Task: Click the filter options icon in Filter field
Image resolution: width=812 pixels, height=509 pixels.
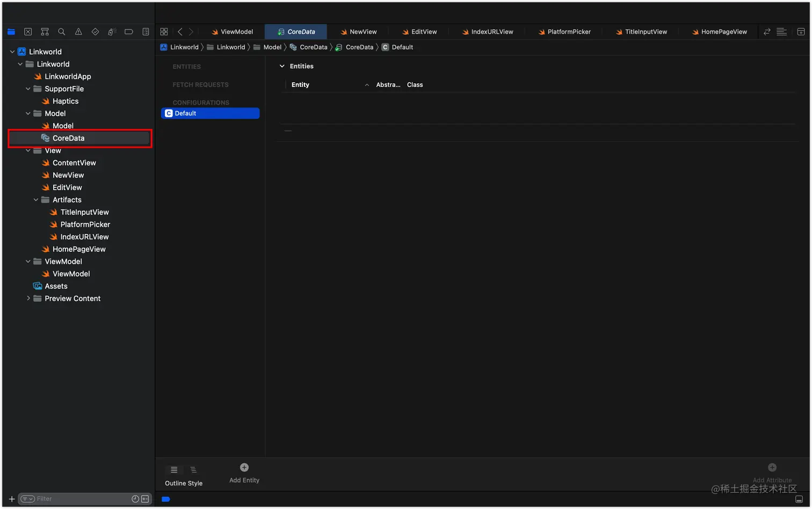Action: tap(28, 499)
